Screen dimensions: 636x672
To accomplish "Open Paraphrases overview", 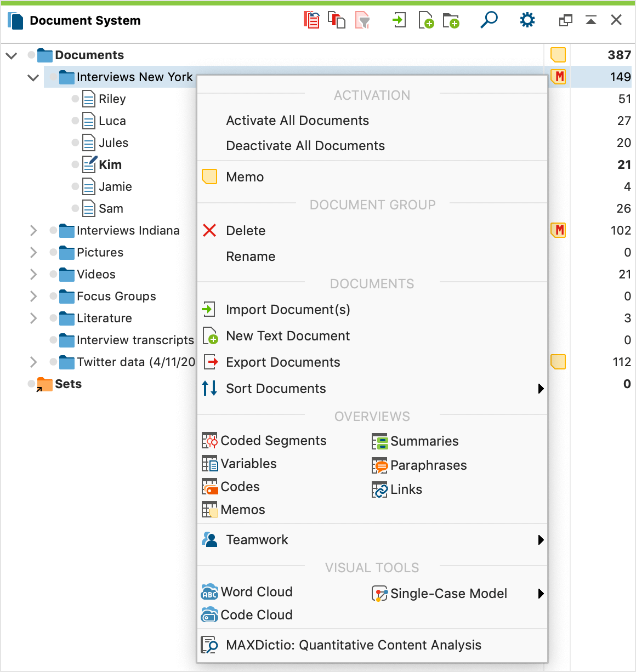I will pyautogui.click(x=419, y=465).
